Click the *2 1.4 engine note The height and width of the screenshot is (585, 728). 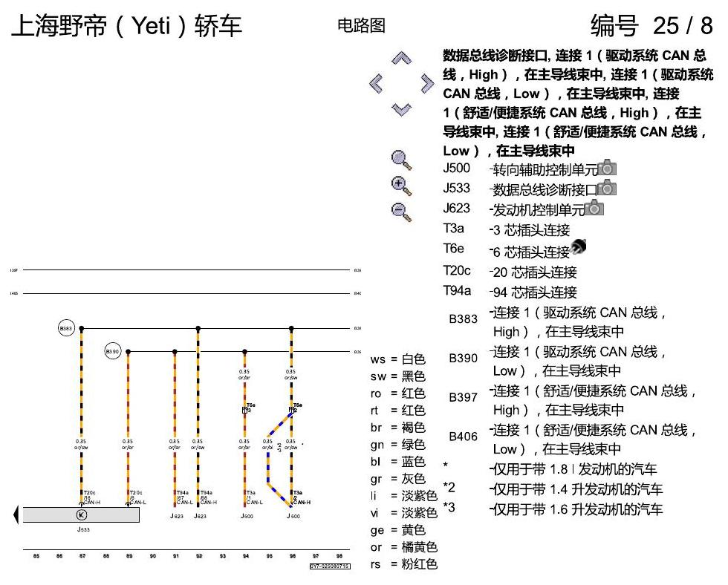(553, 489)
